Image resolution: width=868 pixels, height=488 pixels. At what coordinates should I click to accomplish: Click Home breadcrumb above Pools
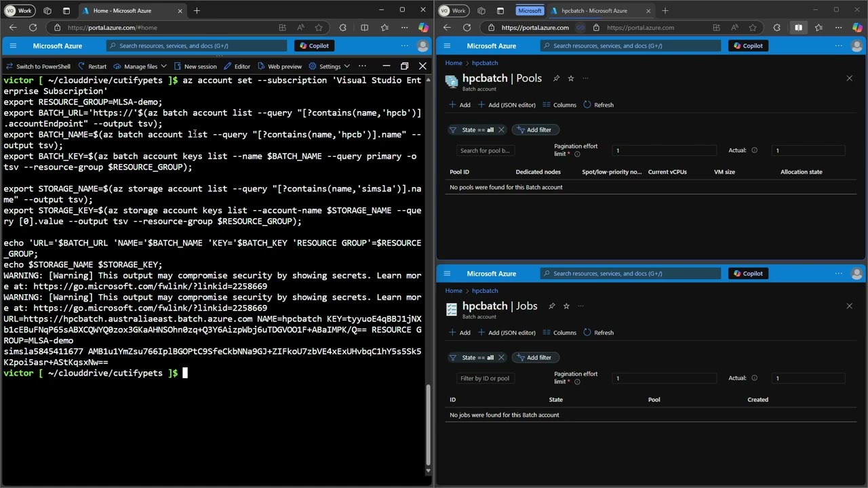click(454, 63)
